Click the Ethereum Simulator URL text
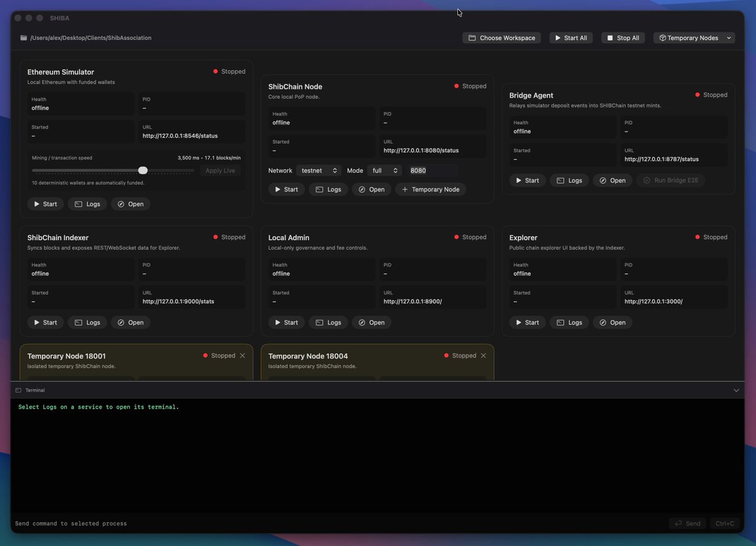 click(181, 136)
